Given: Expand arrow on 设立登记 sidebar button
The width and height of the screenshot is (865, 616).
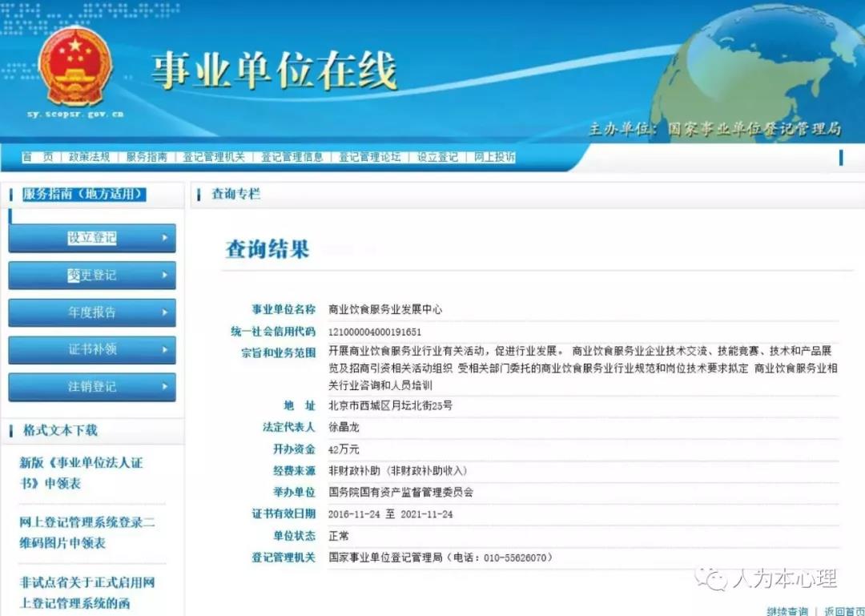Looking at the screenshot, I should pos(164,237).
